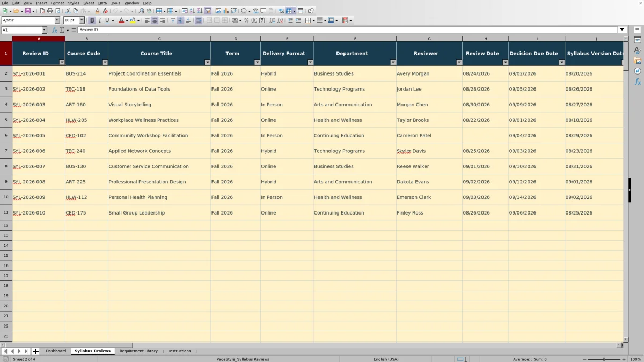
Task: Click the Export as PDF icon
Action: [x=42, y=11]
